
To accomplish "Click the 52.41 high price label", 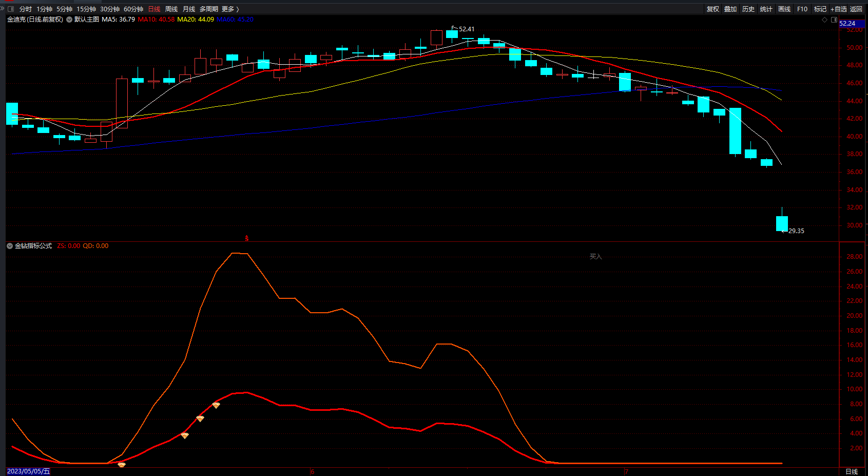I will click(467, 29).
